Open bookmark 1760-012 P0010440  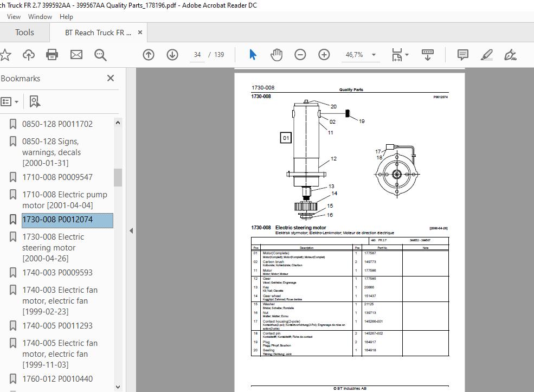(x=57, y=379)
